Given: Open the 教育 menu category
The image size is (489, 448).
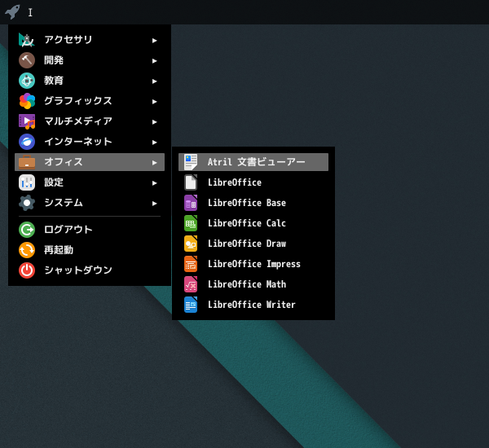Looking at the screenshot, I should [x=90, y=81].
